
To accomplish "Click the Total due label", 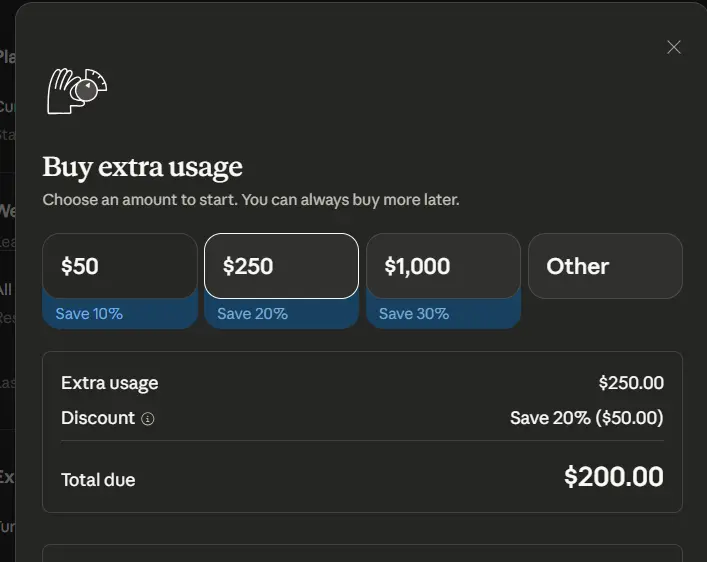I will pos(98,480).
